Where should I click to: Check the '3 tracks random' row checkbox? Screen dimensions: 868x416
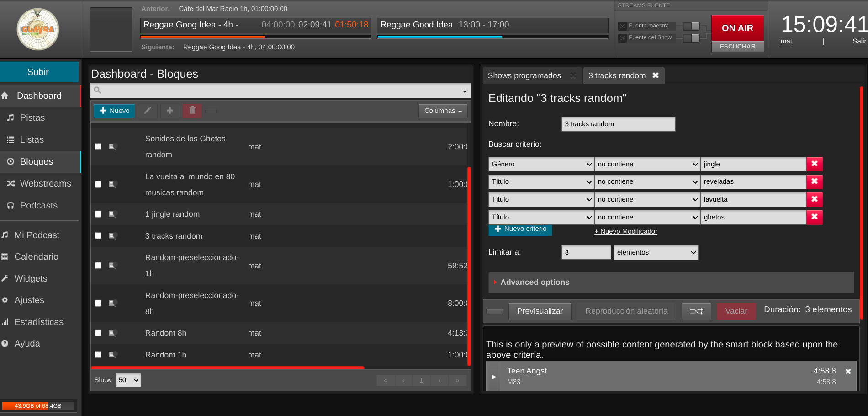point(98,236)
